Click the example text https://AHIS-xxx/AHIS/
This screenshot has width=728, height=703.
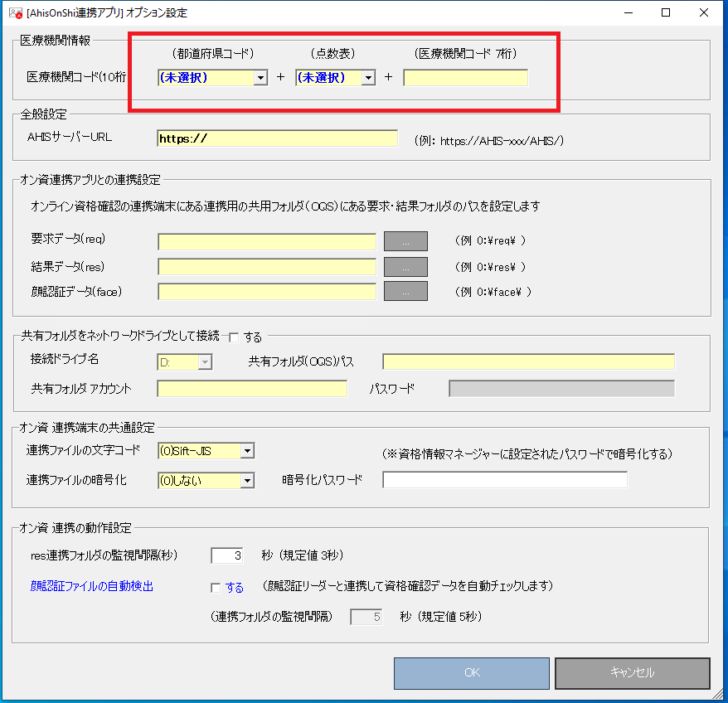coord(502,141)
